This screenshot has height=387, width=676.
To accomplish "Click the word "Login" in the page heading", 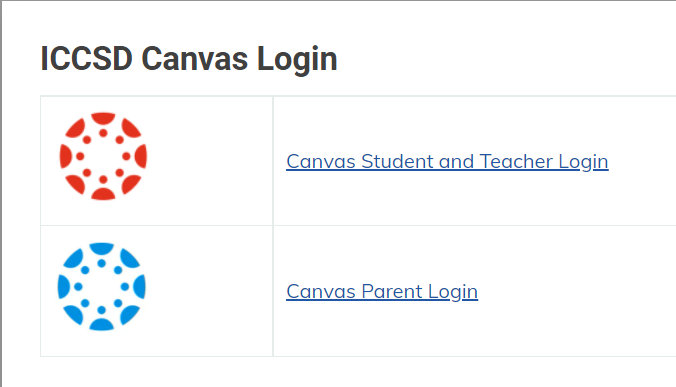I will pos(297,60).
